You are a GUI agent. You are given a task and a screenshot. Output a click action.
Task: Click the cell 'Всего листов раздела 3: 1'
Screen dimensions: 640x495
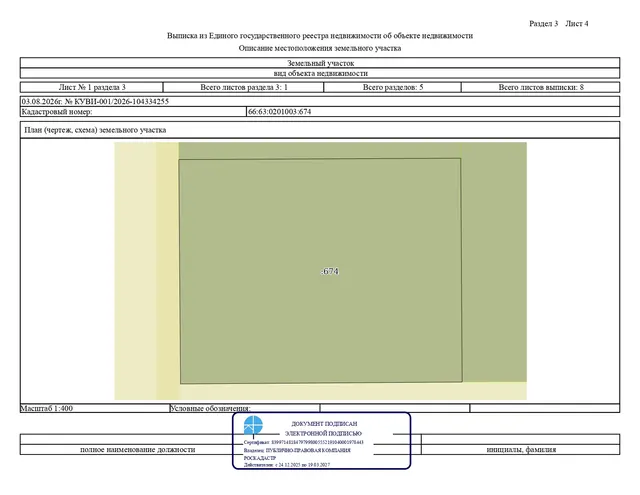point(244,87)
